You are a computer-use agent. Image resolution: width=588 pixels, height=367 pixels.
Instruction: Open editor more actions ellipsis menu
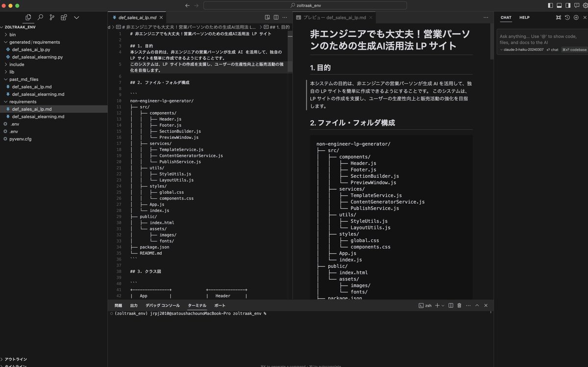coord(285,17)
